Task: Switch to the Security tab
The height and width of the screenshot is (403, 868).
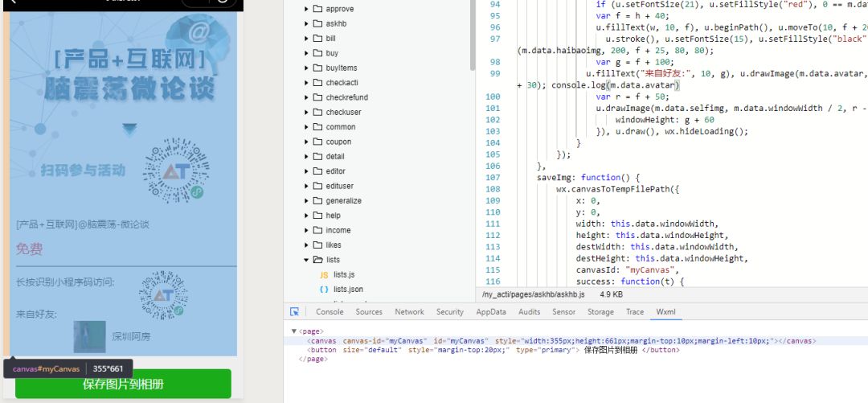Action: tap(450, 312)
